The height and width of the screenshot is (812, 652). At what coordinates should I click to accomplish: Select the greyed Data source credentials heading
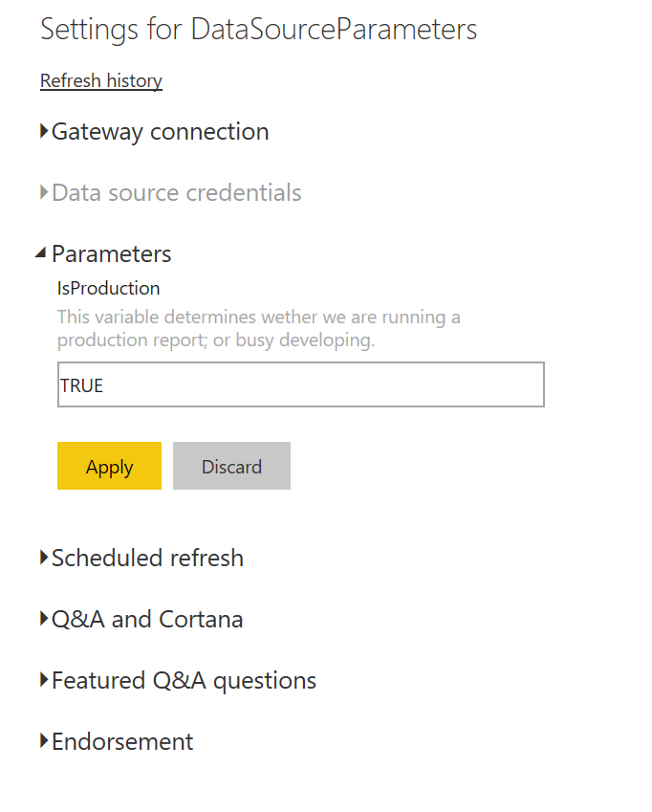point(177,192)
